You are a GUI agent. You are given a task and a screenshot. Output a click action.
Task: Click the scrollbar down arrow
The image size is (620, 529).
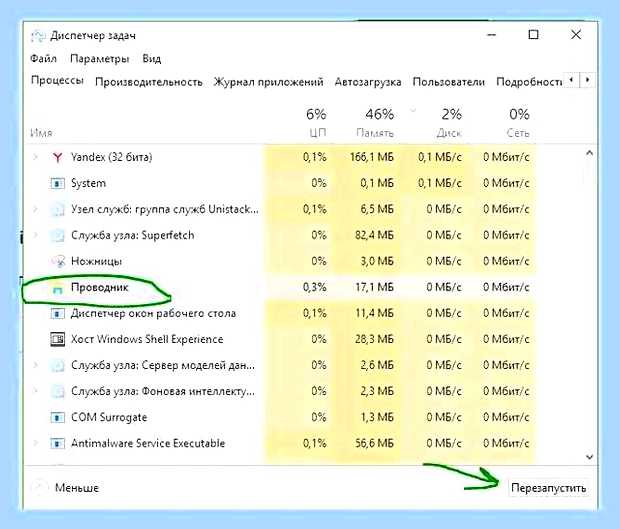pyautogui.click(x=589, y=457)
